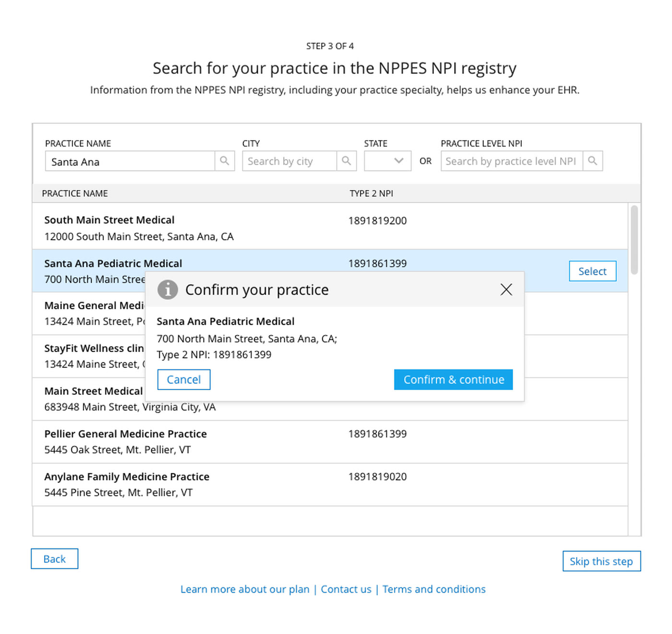672x634 pixels.
Task: Select Pellier General Medicine Practice name
Action: [x=126, y=434]
